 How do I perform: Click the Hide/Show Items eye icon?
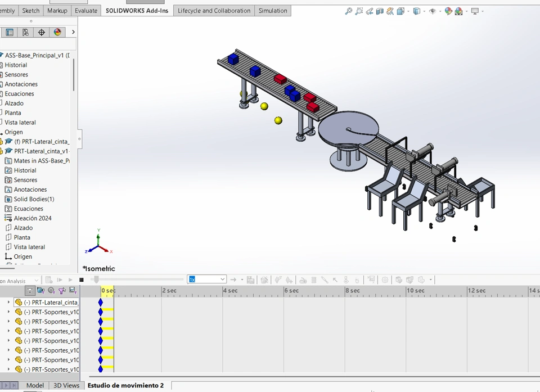[x=433, y=11]
